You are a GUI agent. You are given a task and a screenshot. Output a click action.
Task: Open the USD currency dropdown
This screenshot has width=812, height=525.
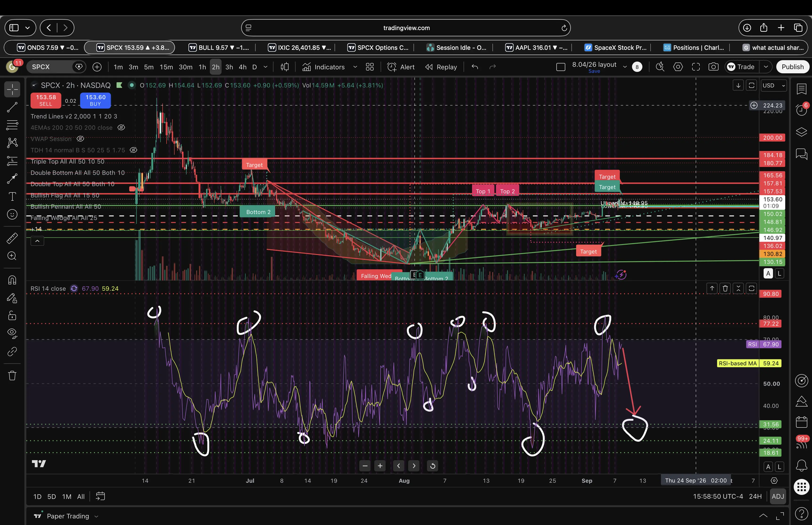[773, 85]
